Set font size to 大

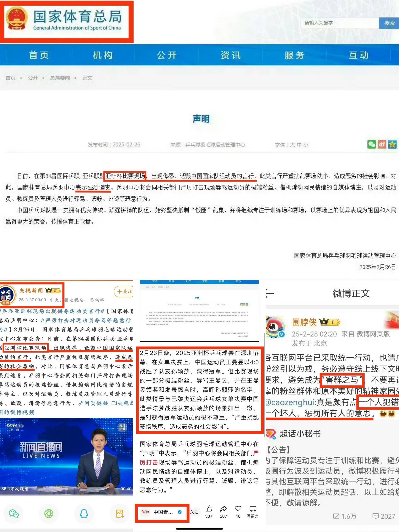pyautogui.click(x=292, y=144)
